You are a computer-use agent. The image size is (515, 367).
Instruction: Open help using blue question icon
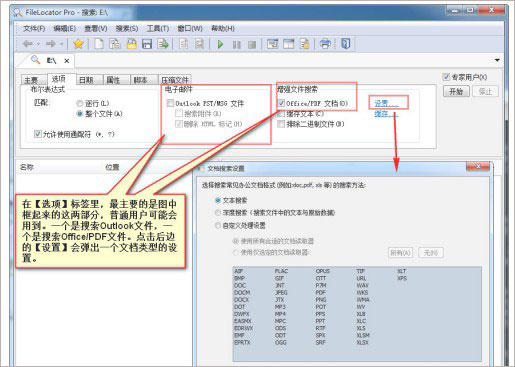point(346,44)
